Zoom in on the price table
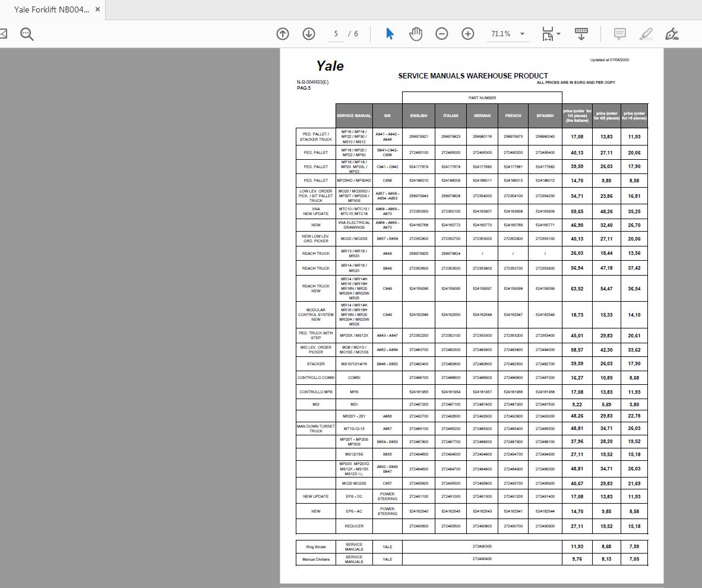702x588 pixels. 469,34
